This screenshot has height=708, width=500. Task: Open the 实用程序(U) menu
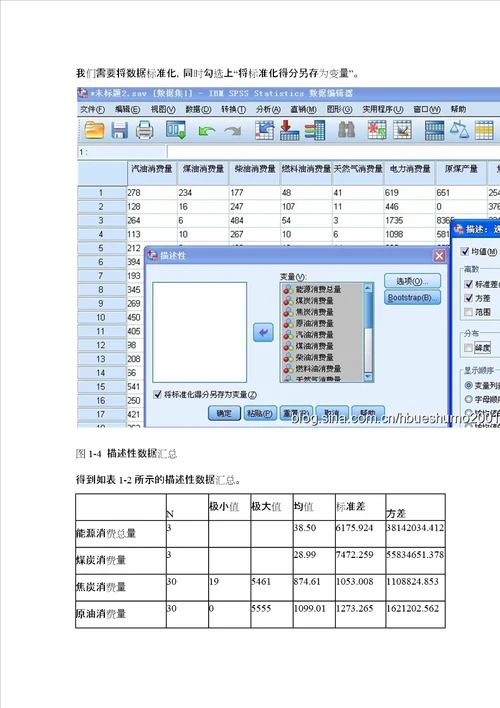tap(383, 109)
